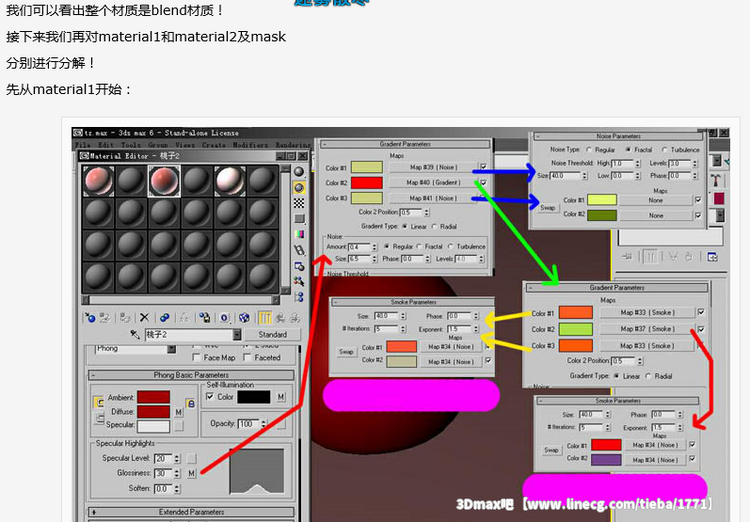Image resolution: width=750 pixels, height=522 pixels.
Task: Click Swap button in Noise Parameters
Action: click(548, 208)
